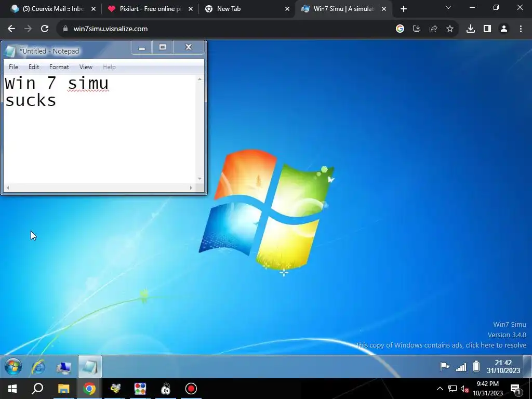Image resolution: width=532 pixels, height=399 pixels.
Task: Open bee app icon on Windows taskbar
Action: (115, 389)
